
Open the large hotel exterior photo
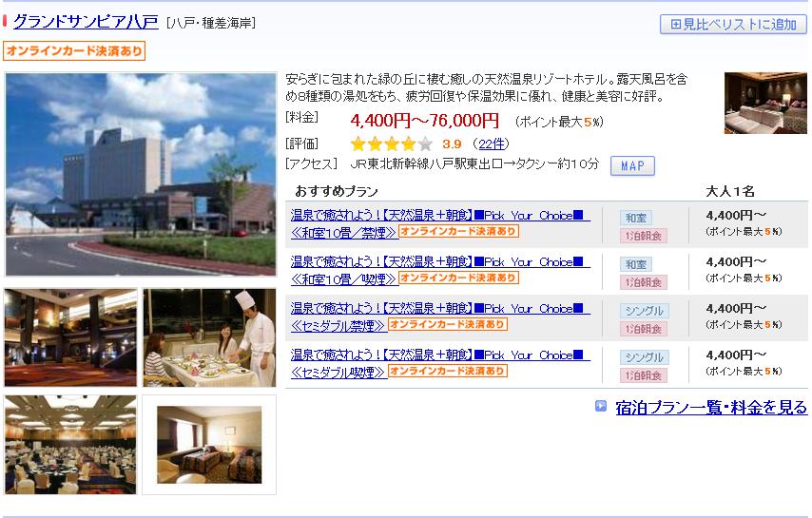click(141, 174)
